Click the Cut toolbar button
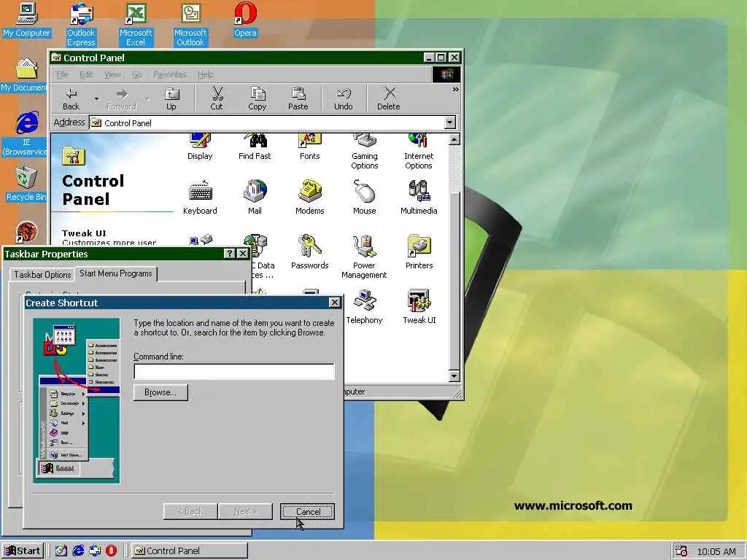The image size is (747, 560). (217, 99)
